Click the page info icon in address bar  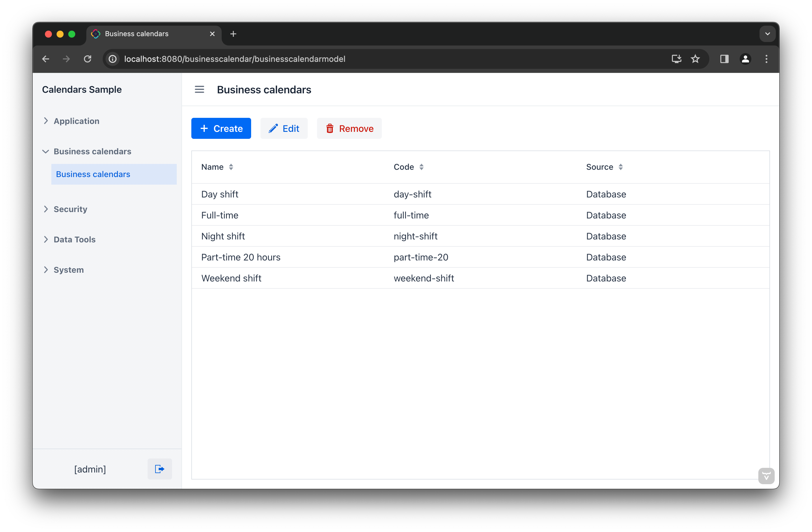click(113, 59)
